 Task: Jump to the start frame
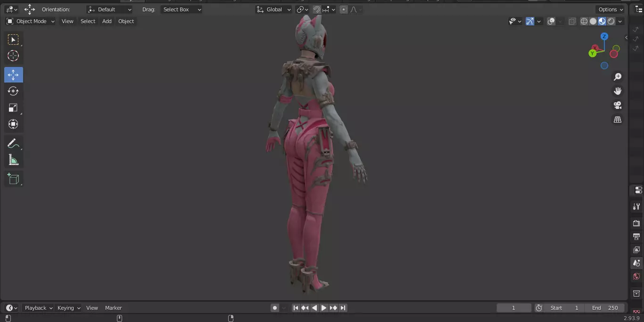tap(296, 308)
